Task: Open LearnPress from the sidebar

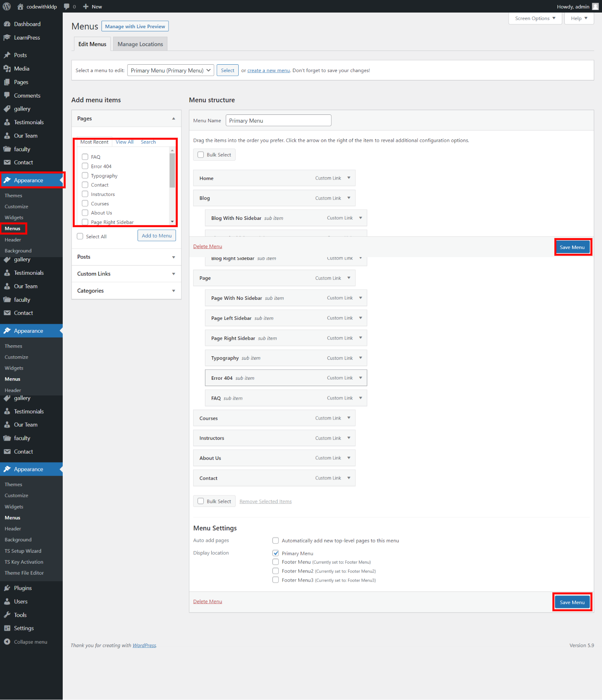Action: tap(27, 38)
